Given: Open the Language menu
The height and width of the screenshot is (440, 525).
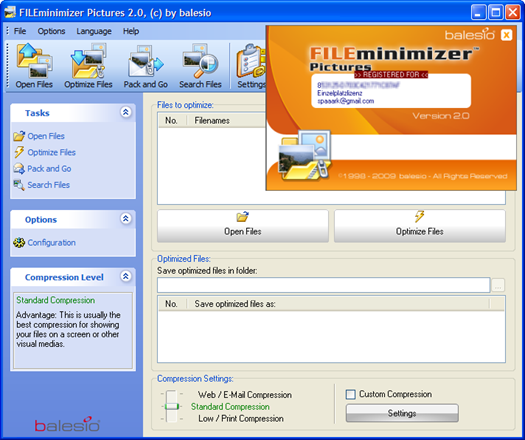Looking at the screenshot, I should (x=94, y=31).
